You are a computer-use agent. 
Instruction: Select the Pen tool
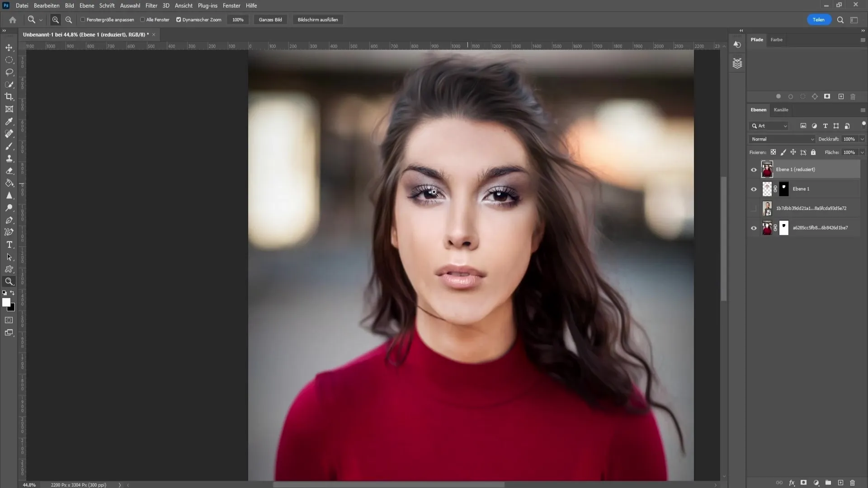point(9,220)
